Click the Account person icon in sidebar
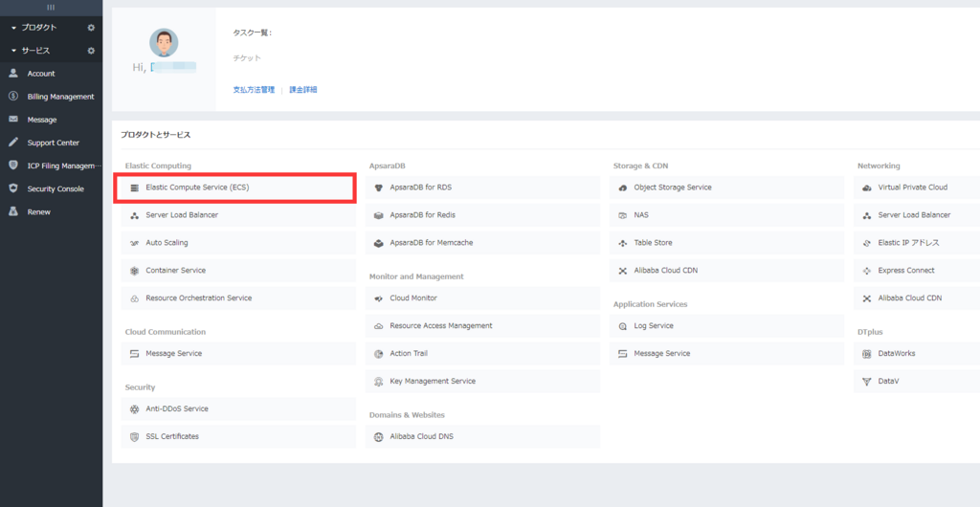This screenshot has height=507, width=980. [13, 73]
